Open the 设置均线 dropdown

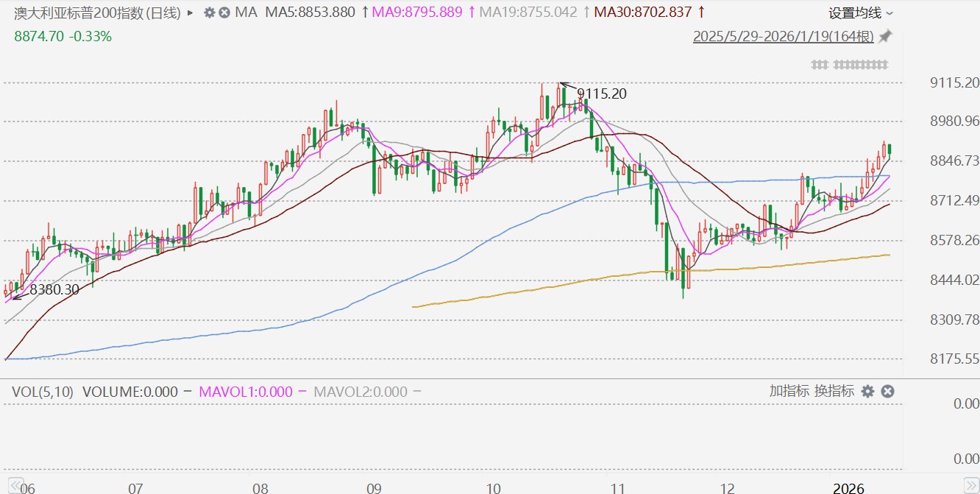861,13
